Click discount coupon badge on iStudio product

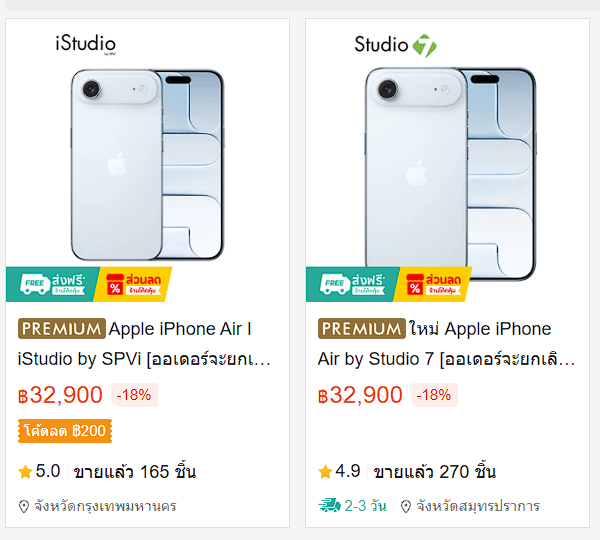(x=132, y=284)
